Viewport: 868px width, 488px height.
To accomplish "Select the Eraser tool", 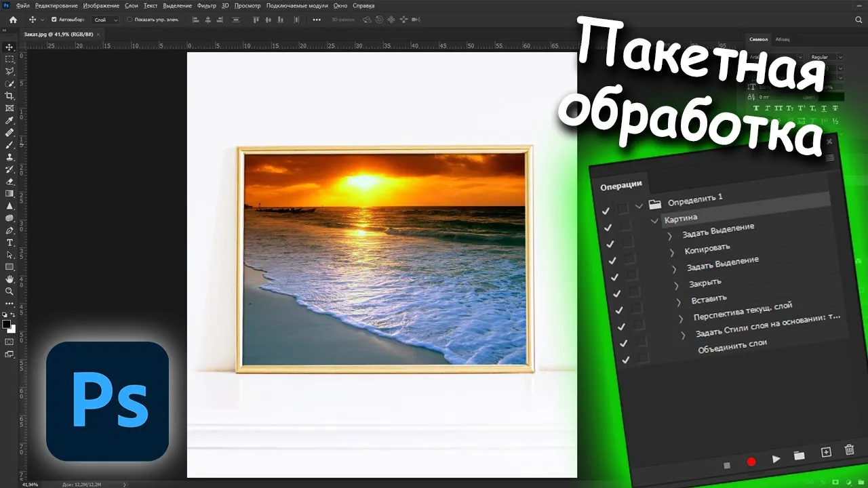I will [9, 182].
